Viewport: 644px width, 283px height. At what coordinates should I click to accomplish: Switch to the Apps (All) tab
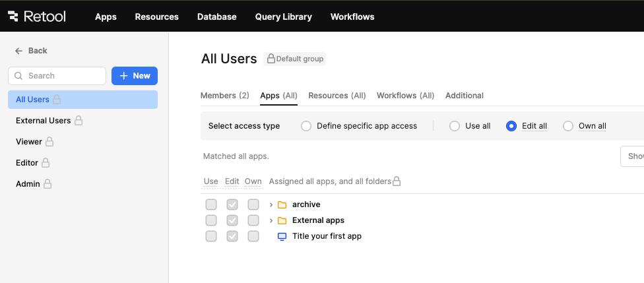279,96
